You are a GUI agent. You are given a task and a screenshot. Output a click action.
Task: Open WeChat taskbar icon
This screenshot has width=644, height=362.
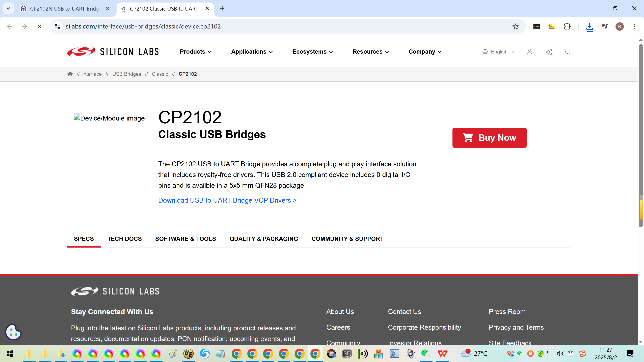coord(426,353)
